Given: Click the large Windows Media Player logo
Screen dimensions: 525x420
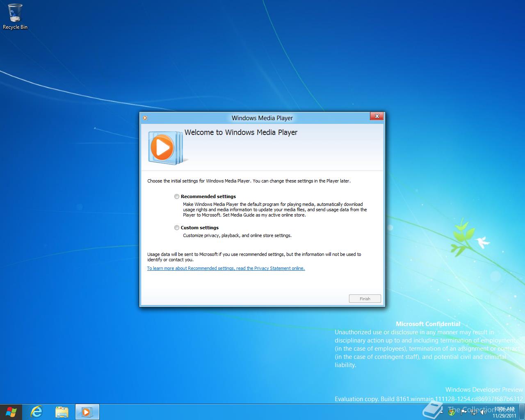Looking at the screenshot, I should tap(167, 148).
